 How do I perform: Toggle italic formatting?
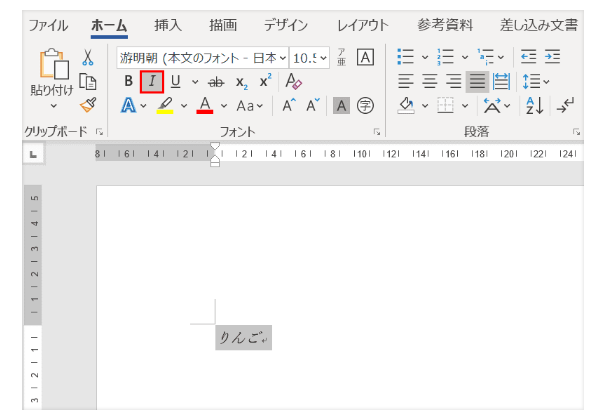151,81
